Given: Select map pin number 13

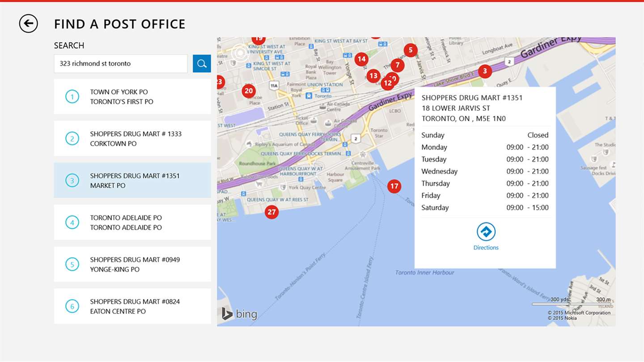Looking at the screenshot, I should (x=373, y=76).
